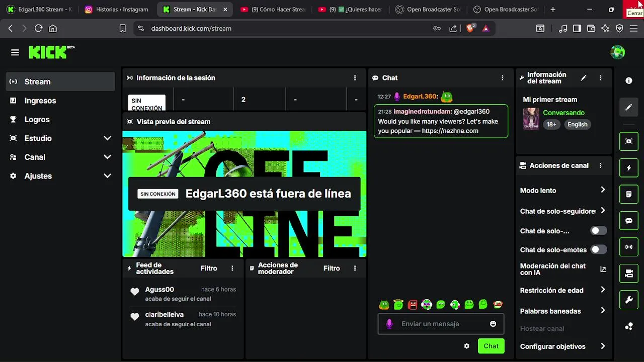Viewport: 644px width, 362px height.
Task: Toggle the broadcast session widget icon
Action: coord(629,247)
